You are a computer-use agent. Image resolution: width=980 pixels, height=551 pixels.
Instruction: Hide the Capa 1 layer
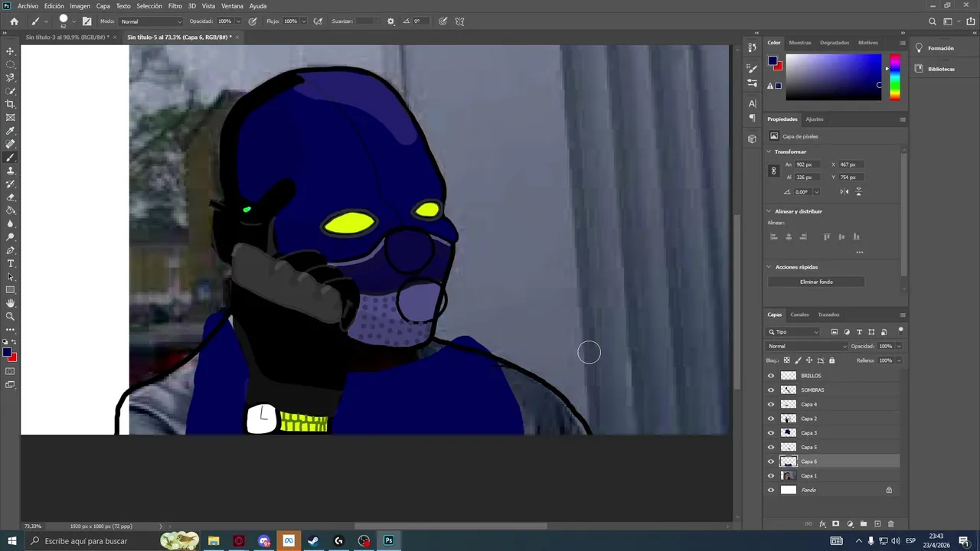click(771, 476)
